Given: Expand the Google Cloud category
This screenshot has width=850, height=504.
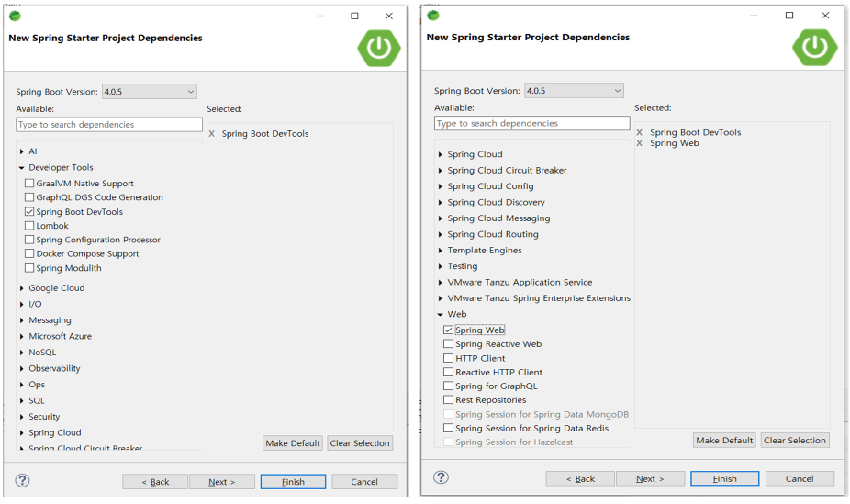Looking at the screenshot, I should [22, 287].
